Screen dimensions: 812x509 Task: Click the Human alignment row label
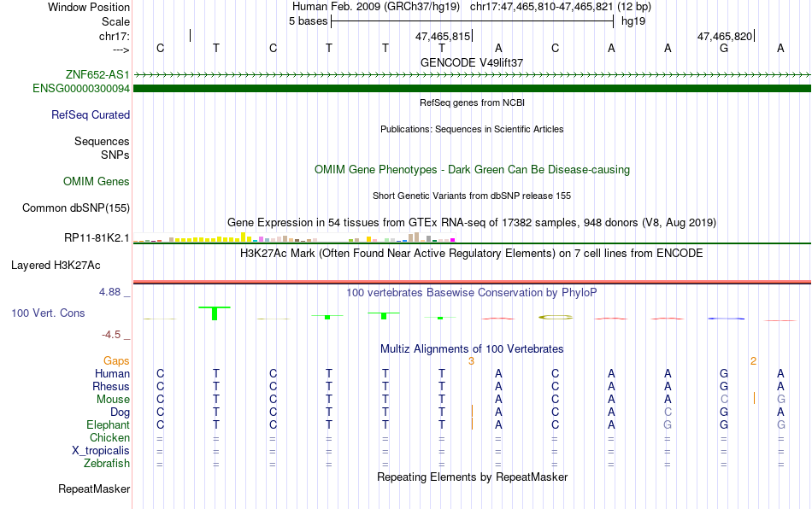112,373
